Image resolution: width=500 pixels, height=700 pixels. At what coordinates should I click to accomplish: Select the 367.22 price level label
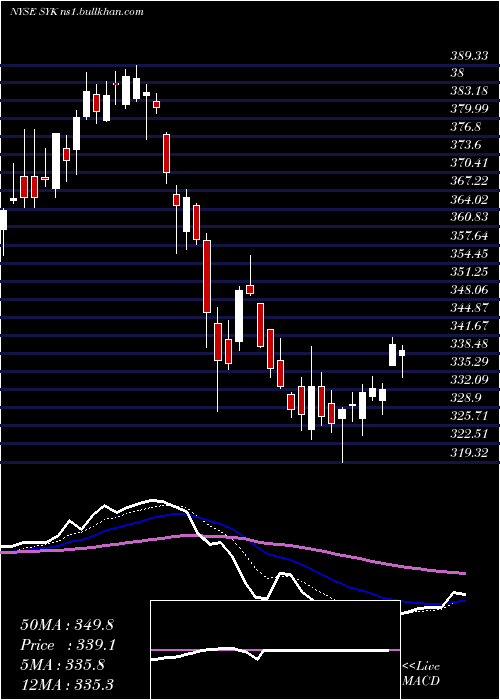tap(469, 181)
